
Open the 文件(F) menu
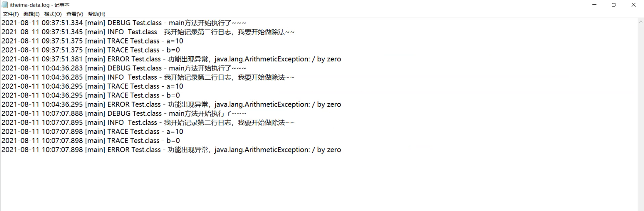pyautogui.click(x=11, y=14)
